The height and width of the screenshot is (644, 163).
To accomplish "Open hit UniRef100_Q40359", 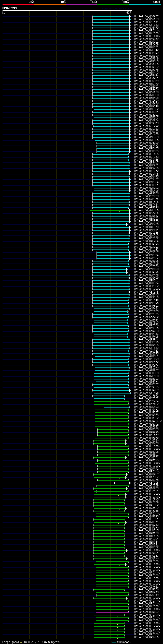I will pos(146,39).
